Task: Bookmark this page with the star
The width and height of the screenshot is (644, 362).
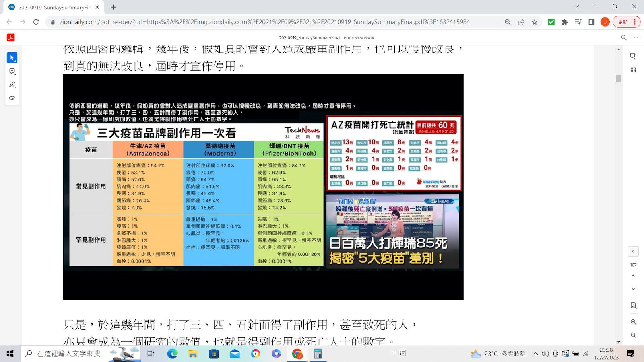Action: 535,22
